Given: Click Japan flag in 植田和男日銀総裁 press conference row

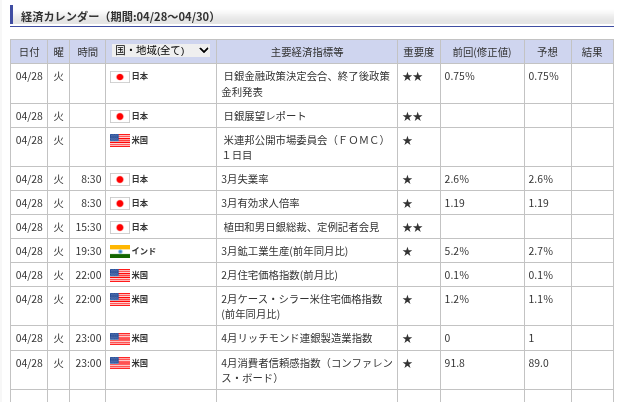Looking at the screenshot, I should [x=119, y=227].
